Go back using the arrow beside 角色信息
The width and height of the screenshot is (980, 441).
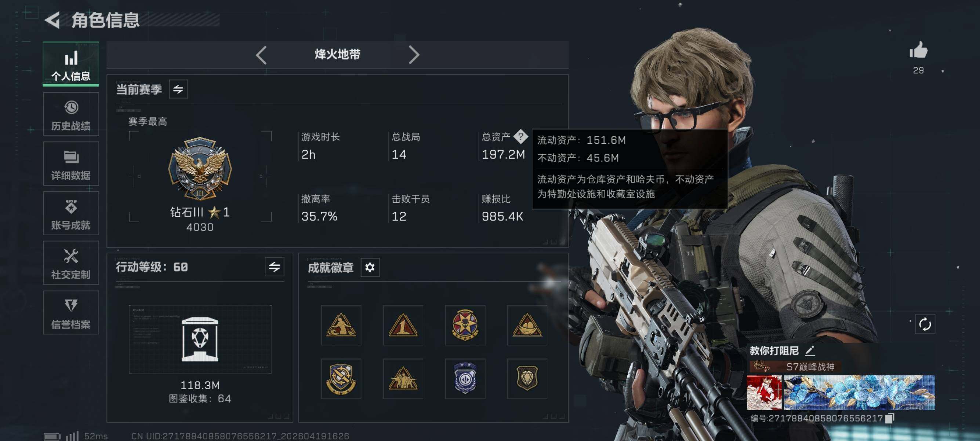coord(52,20)
